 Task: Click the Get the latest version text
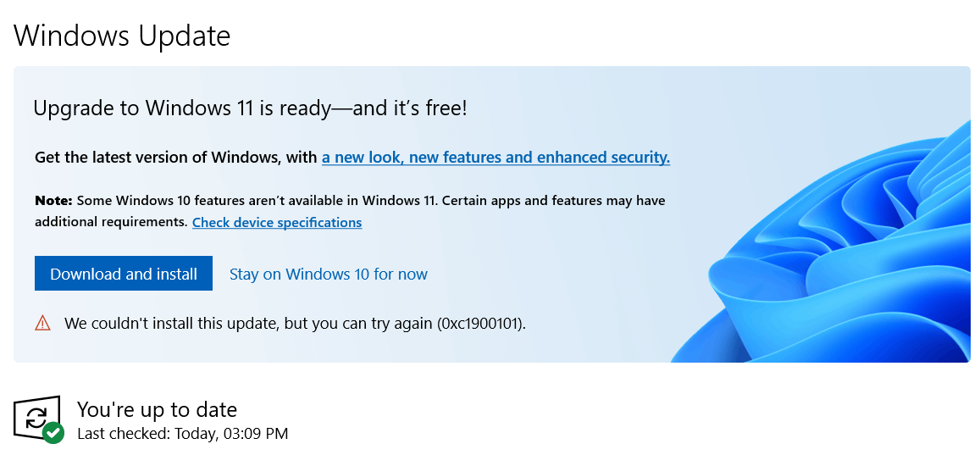(176, 157)
